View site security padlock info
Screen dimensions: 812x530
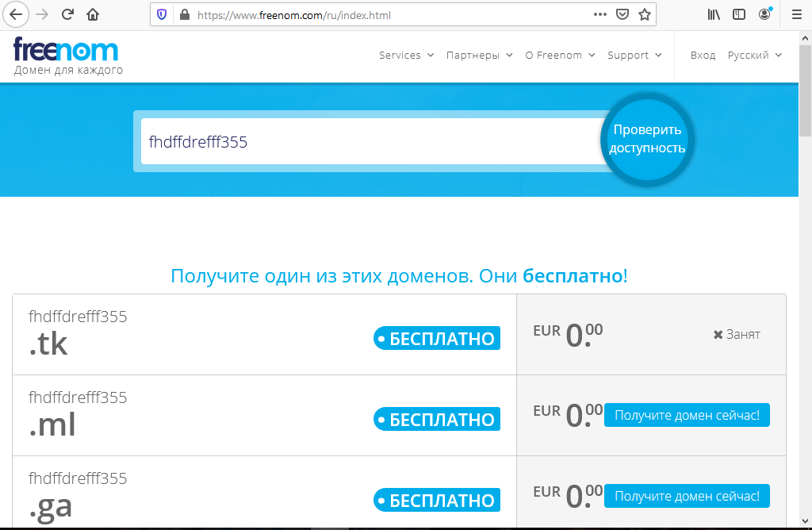[184, 15]
